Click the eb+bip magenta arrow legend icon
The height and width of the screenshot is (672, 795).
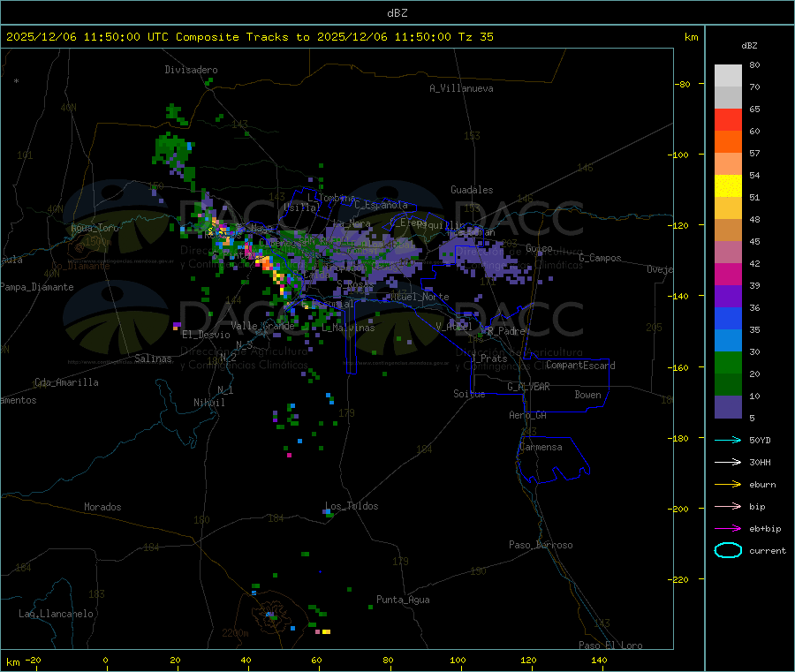coord(728,529)
